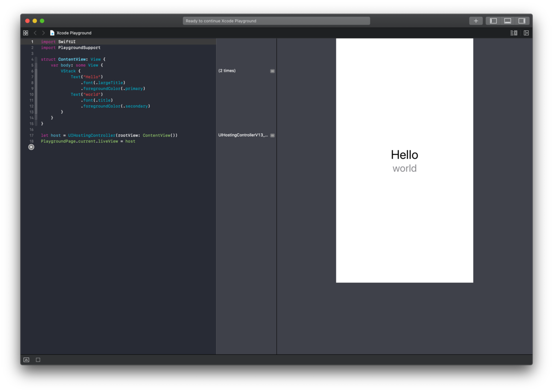Click 'struct ContentView: View {' line

(x=73, y=59)
